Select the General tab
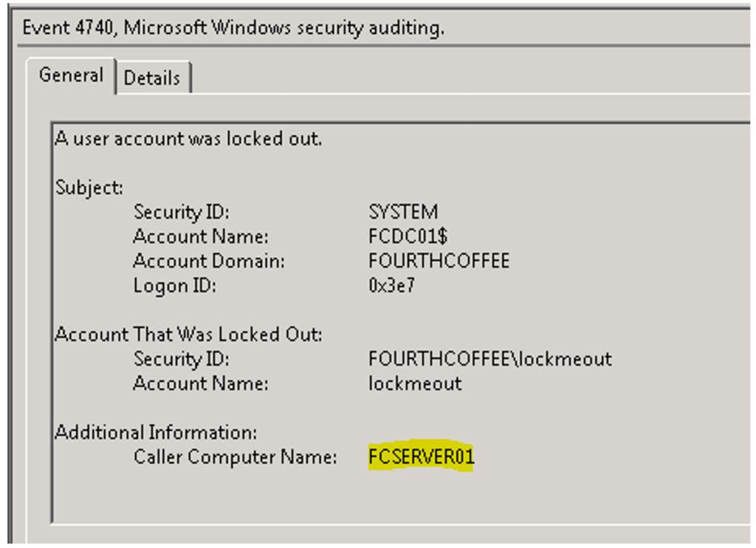Image resolution: width=756 pixels, height=548 pixels. (x=71, y=75)
